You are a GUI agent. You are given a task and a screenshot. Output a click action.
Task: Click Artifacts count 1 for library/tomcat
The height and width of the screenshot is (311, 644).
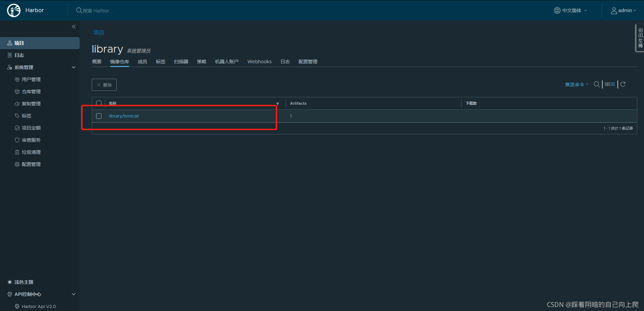pyautogui.click(x=291, y=116)
